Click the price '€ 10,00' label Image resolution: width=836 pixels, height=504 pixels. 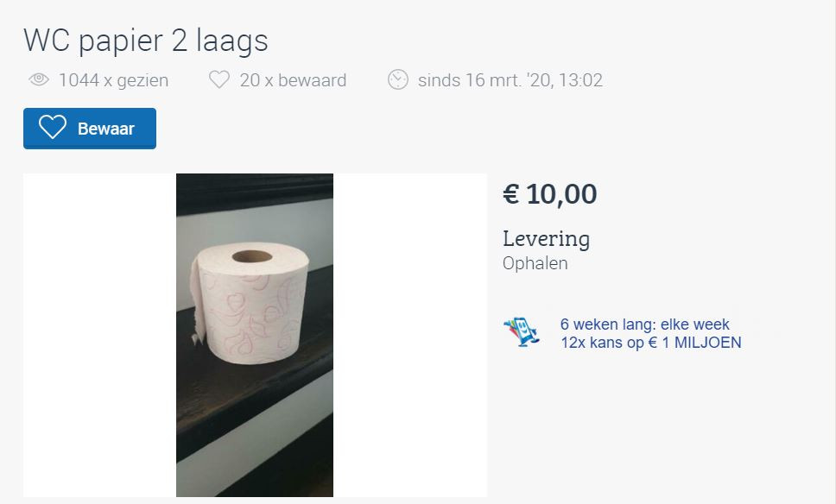click(x=549, y=193)
